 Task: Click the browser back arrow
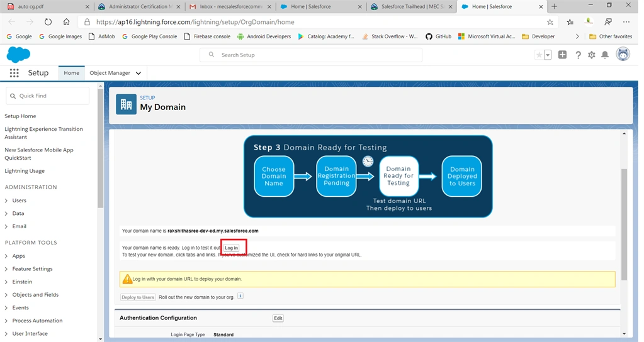click(12, 22)
